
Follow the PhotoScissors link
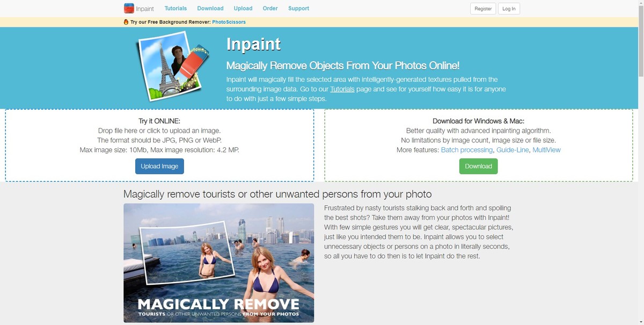[229, 22]
